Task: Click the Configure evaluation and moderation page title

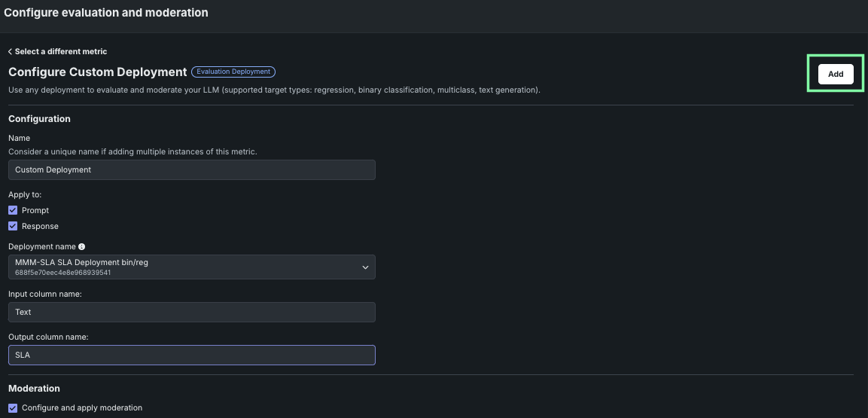Action: [106, 13]
